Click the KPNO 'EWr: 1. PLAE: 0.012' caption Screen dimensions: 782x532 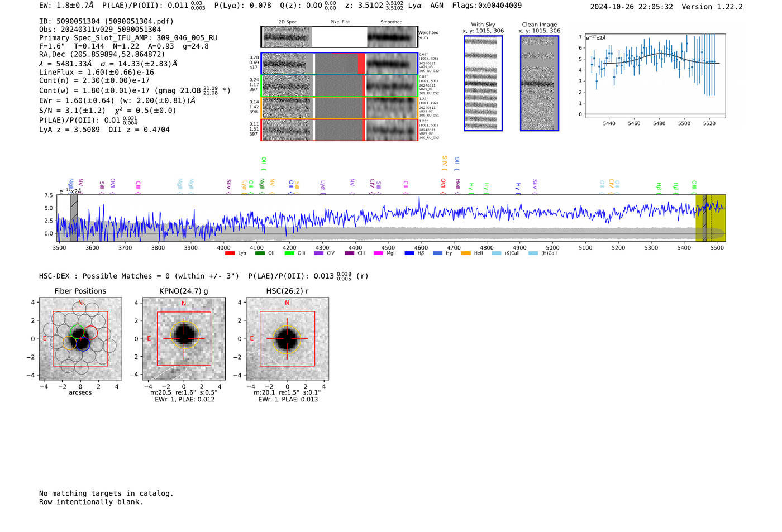(184, 400)
